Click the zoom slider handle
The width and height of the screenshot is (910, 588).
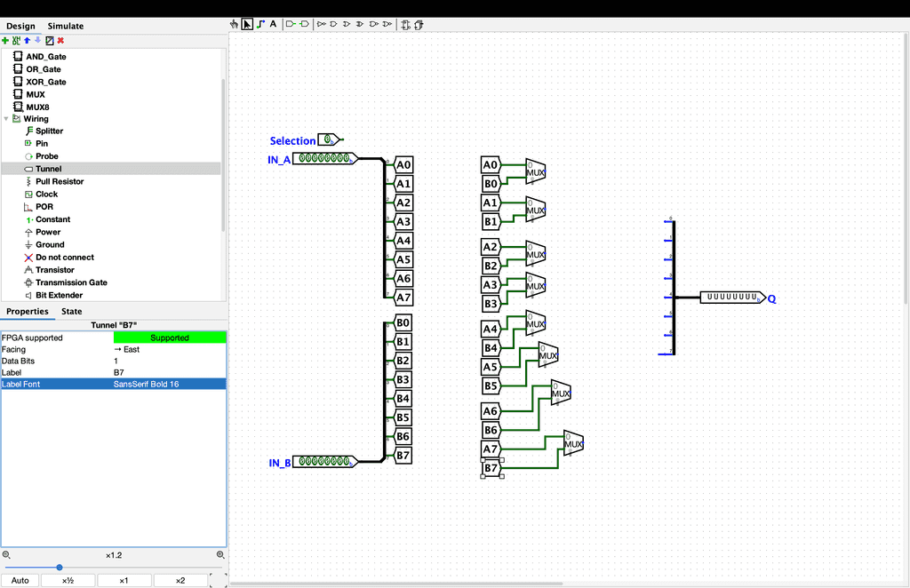tap(60, 568)
